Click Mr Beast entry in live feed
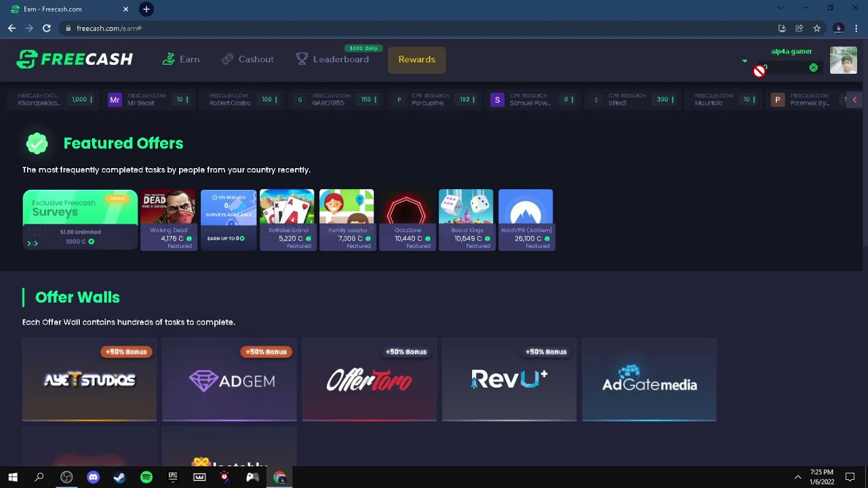The height and width of the screenshot is (488, 868). tap(149, 100)
